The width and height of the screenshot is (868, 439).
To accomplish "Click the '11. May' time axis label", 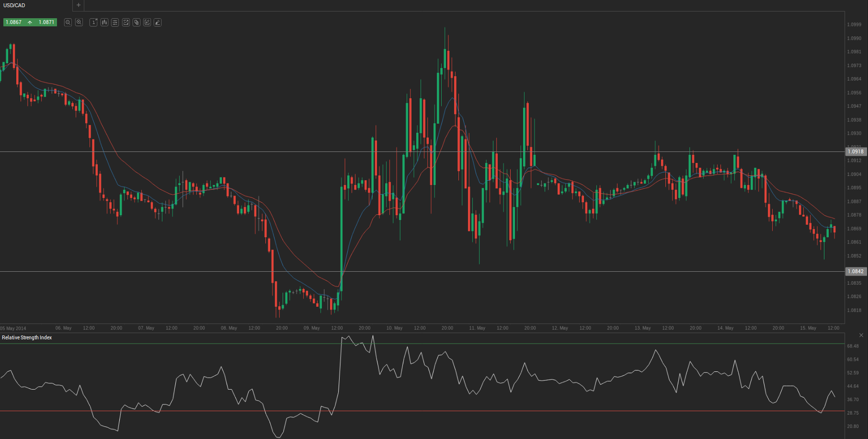I will tap(477, 328).
